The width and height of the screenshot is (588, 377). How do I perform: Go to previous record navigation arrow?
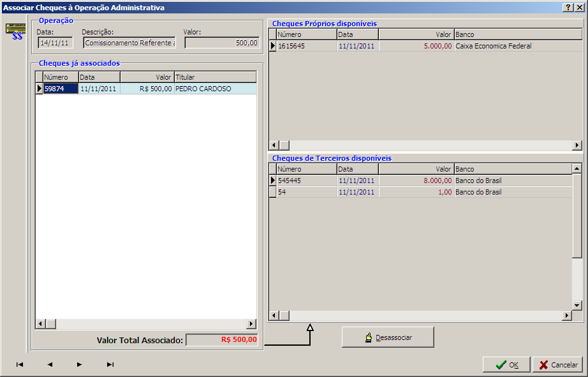(x=50, y=364)
